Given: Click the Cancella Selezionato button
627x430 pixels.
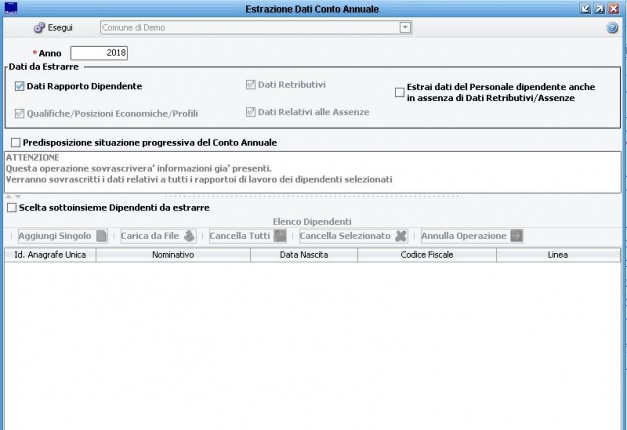Looking at the screenshot, I should (x=353, y=236).
